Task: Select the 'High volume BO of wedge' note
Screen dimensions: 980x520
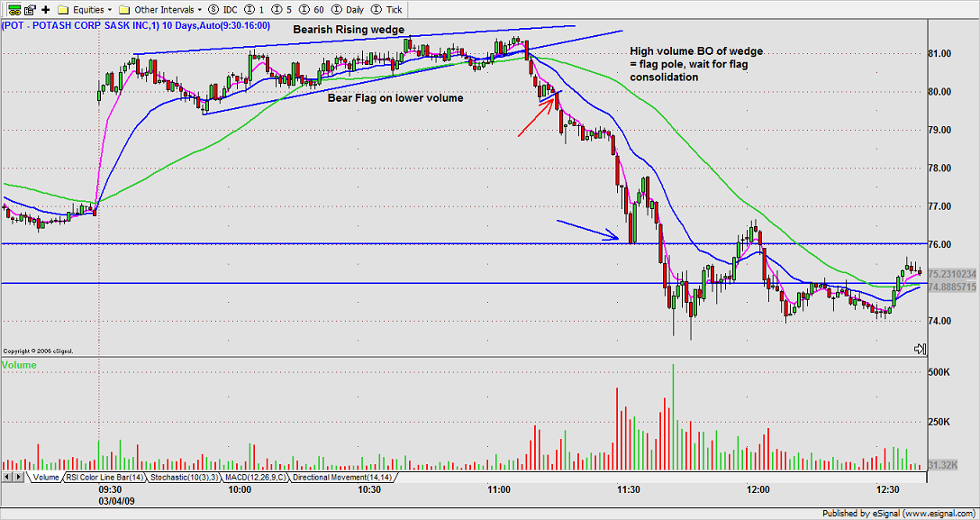Action: pos(696,64)
